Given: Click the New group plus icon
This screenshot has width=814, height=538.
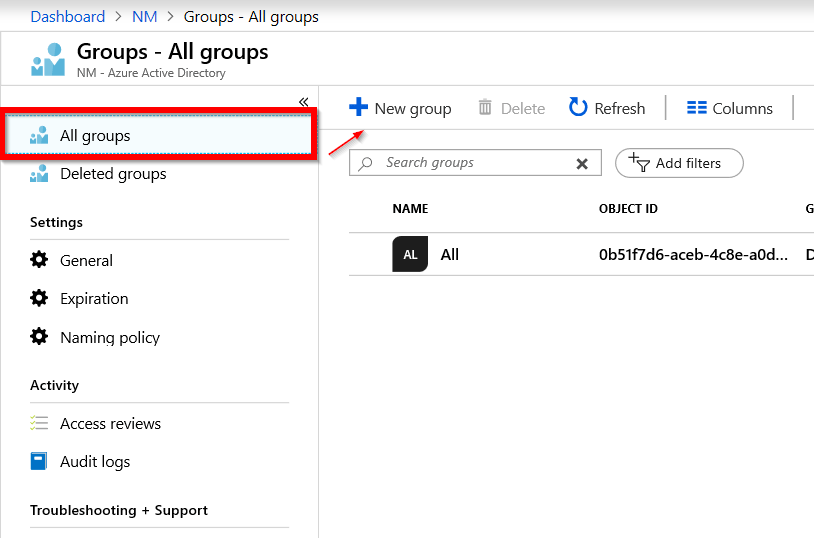Looking at the screenshot, I should tap(358, 108).
